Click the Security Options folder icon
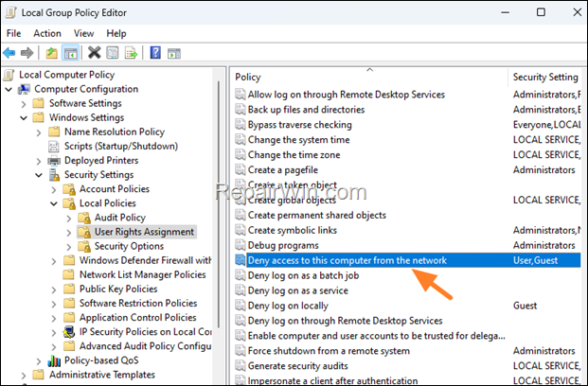 click(84, 246)
